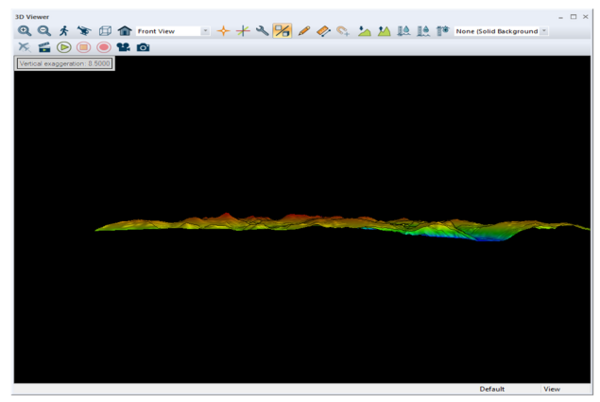Click the skybox/lighting post icon
This screenshot has width=600, height=402.
443,31
